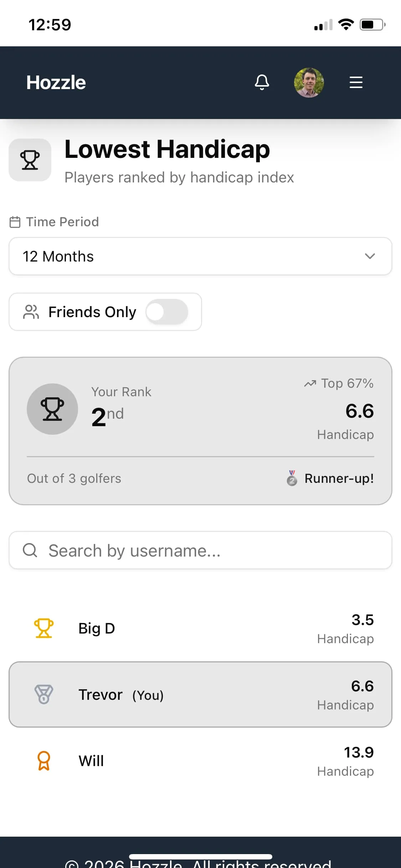Tap the gold trophy next to Big D
Image resolution: width=401 pixels, height=868 pixels.
[44, 628]
